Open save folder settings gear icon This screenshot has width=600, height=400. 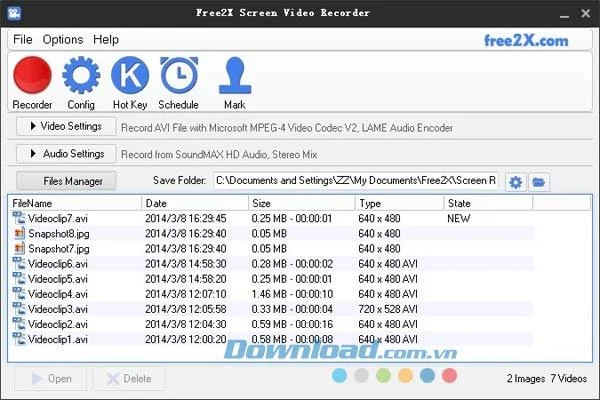[516, 182]
